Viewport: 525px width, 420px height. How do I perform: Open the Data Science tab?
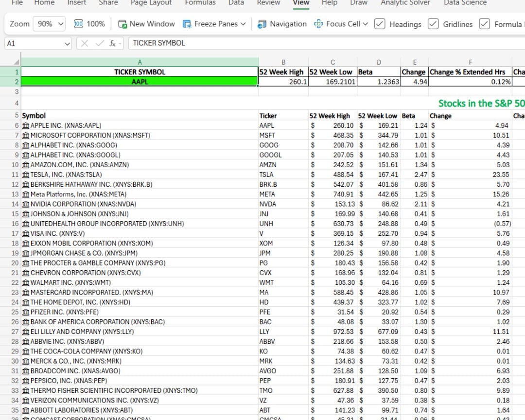click(464, 3)
